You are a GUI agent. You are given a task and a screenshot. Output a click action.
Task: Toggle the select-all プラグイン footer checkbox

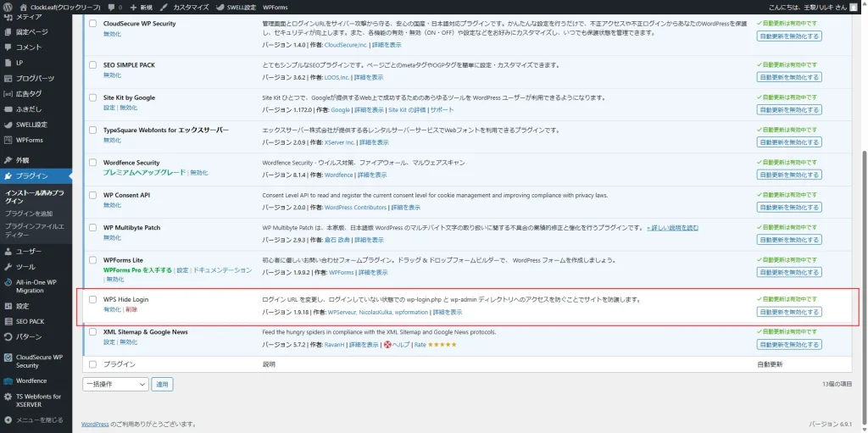coord(92,364)
